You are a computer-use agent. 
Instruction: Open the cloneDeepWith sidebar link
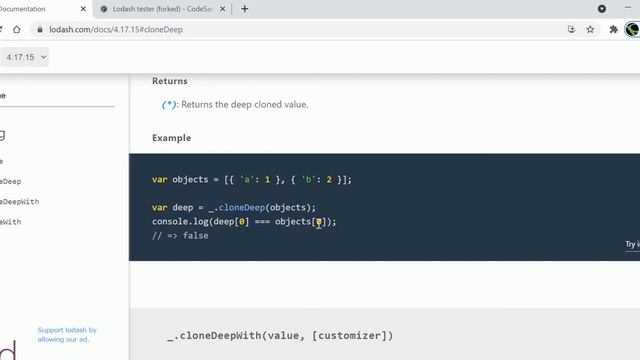(20, 202)
